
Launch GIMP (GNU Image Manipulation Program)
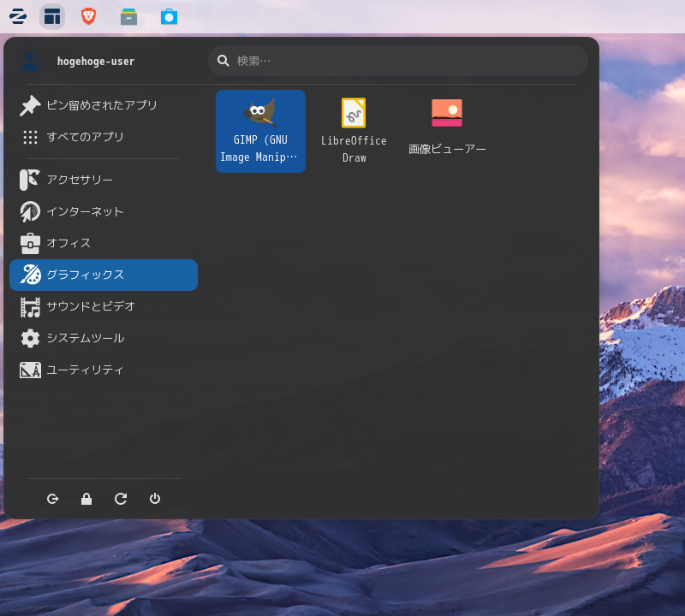click(260, 131)
